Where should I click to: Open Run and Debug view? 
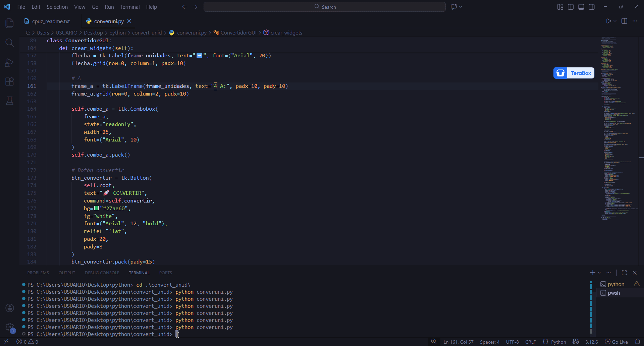pos(10,63)
